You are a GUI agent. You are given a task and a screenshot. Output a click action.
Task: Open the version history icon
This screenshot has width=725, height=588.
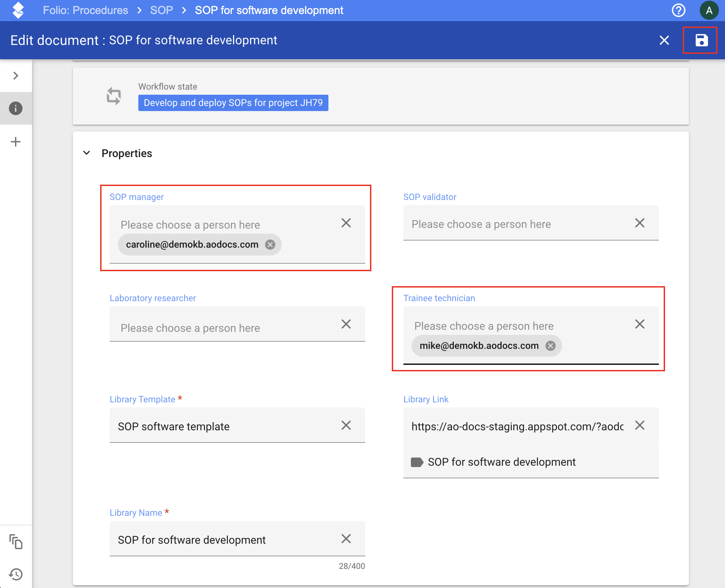point(16,574)
